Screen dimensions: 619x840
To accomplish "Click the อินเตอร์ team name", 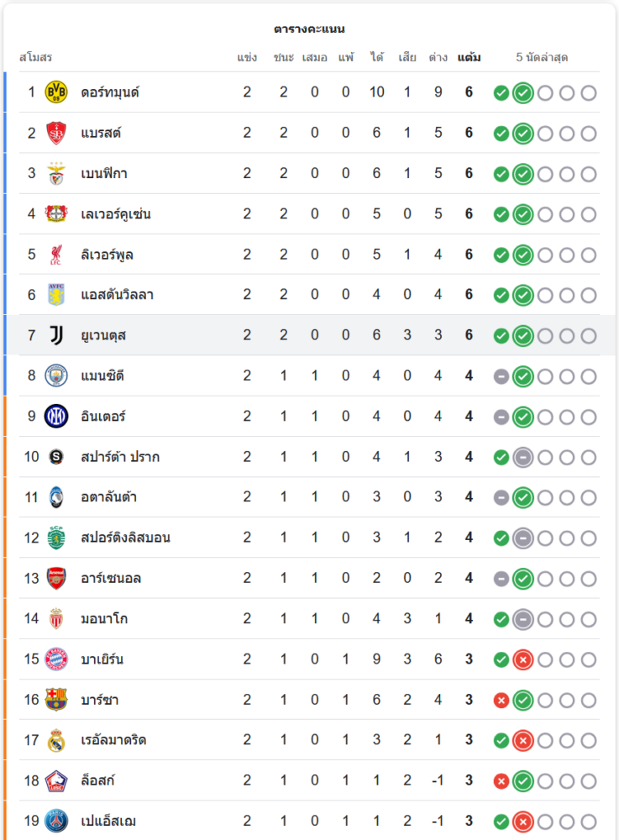I will point(103,417).
